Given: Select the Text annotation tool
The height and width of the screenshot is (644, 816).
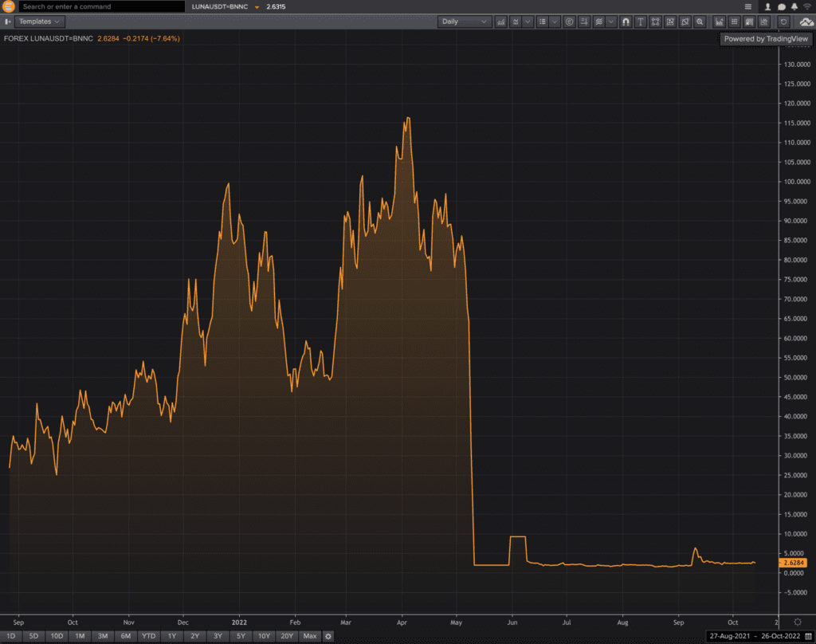Looking at the screenshot, I should click(x=641, y=22).
